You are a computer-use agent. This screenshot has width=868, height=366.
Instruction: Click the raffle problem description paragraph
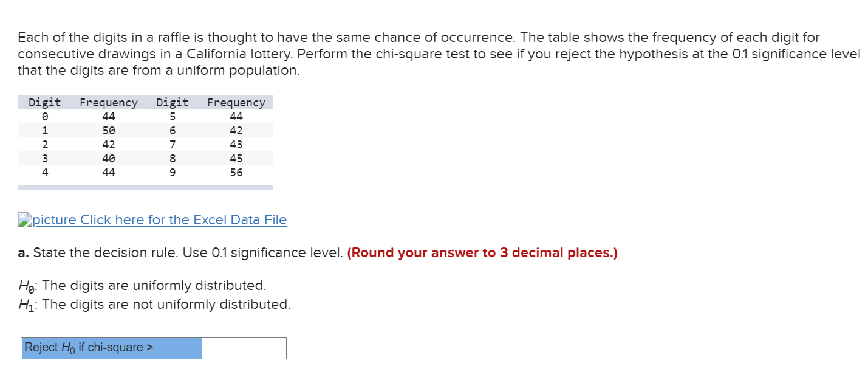pos(425,54)
